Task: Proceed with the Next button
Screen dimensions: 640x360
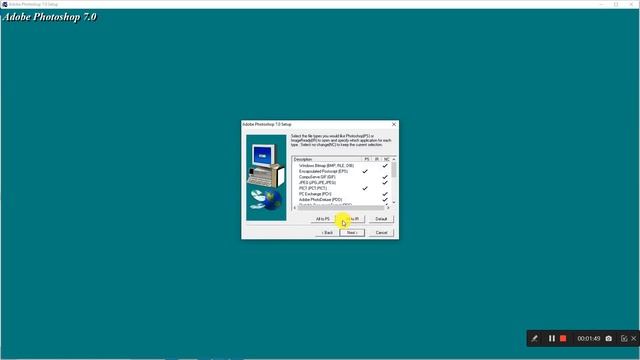Action: click(x=352, y=233)
